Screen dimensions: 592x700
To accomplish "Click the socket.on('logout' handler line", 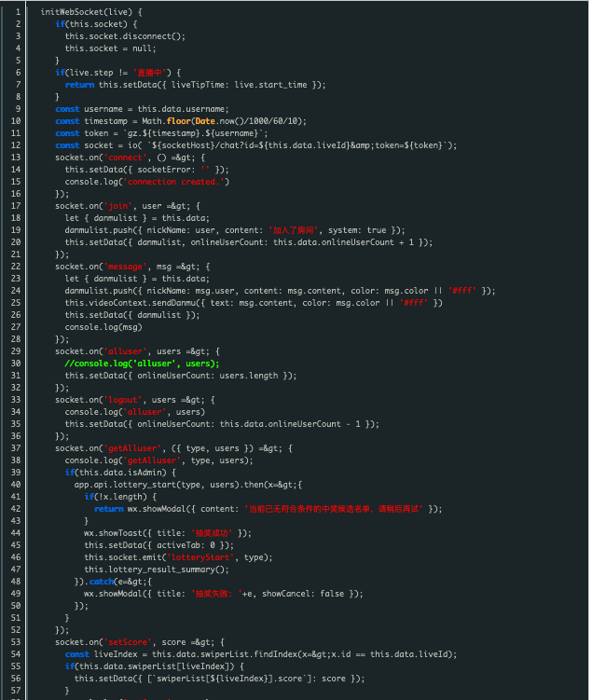I will [x=135, y=400].
